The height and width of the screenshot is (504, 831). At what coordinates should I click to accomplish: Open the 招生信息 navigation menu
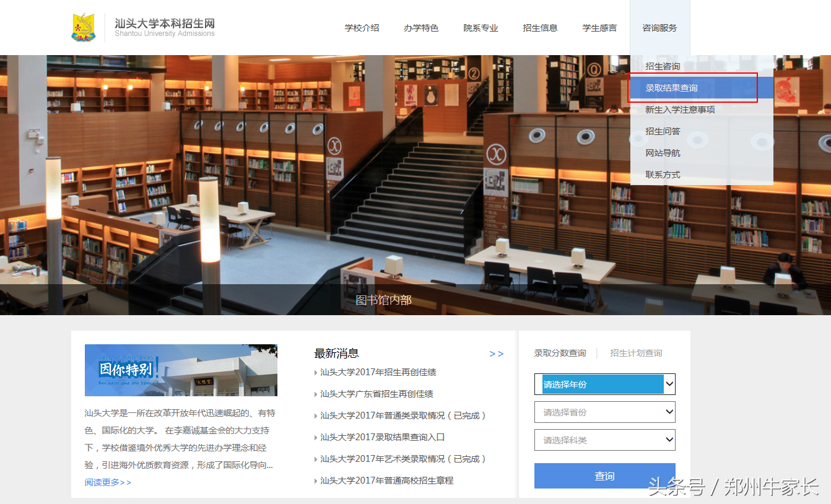click(x=540, y=27)
